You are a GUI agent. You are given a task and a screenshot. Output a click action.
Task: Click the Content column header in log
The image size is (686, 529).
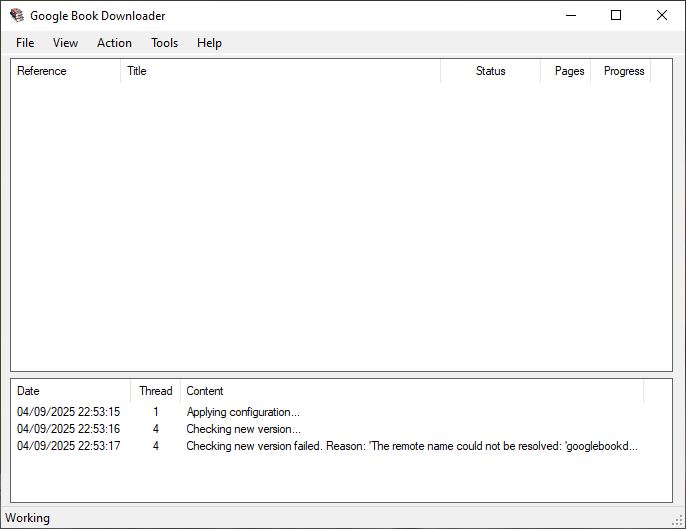412,391
